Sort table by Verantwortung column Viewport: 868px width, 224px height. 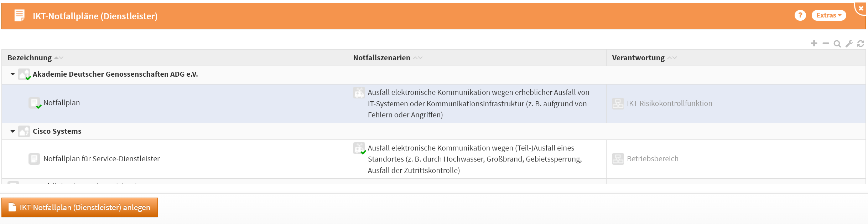pyautogui.click(x=638, y=58)
